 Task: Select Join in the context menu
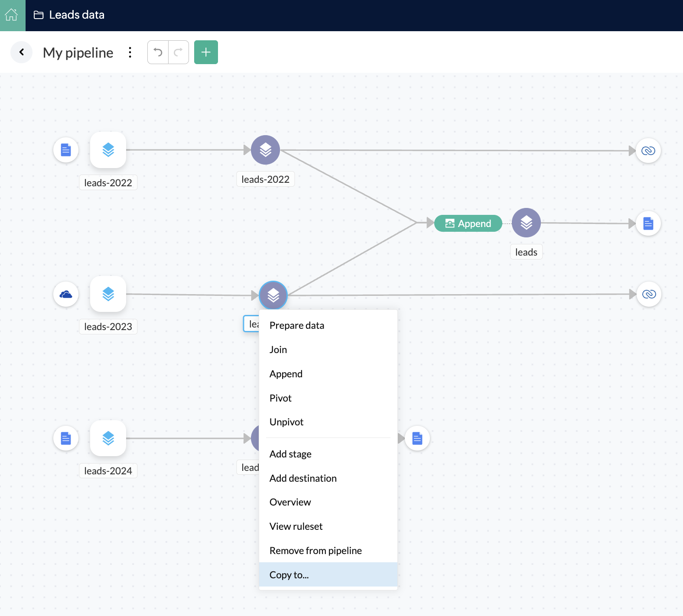pos(278,350)
